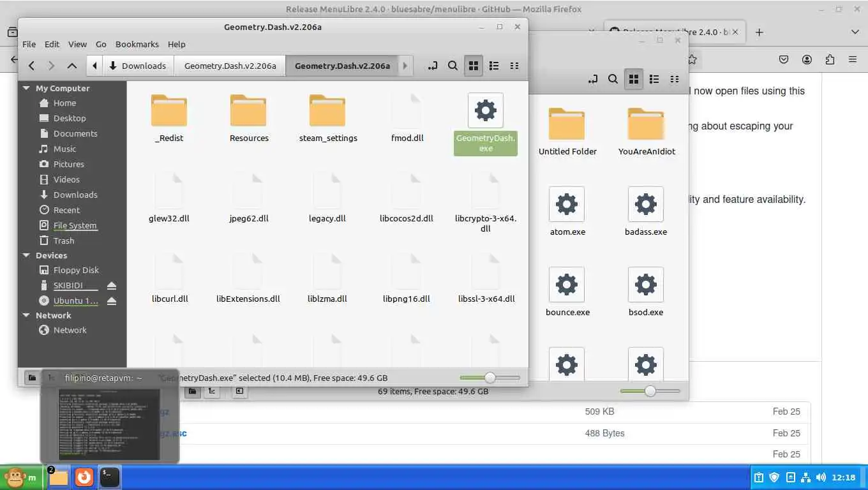The width and height of the screenshot is (868, 490).
Task: Open the Go menu
Action: coord(101,44)
